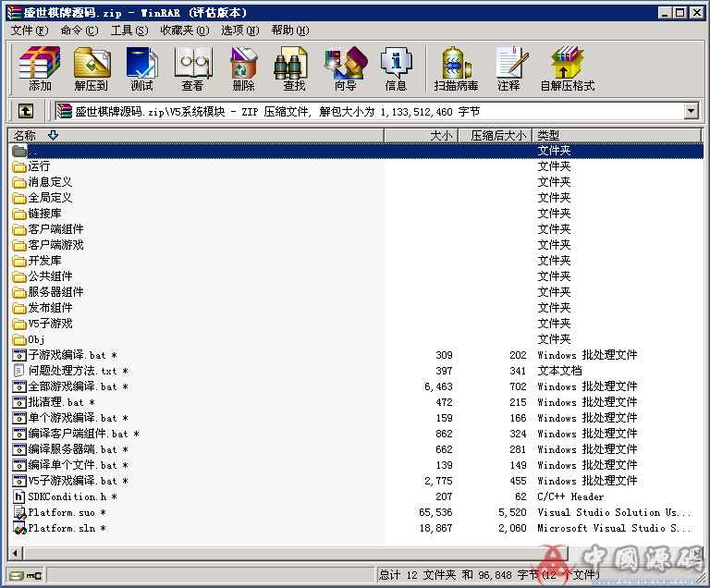Select the 客户端组件 folder
Image resolution: width=710 pixels, height=588 pixels.
coord(48,229)
